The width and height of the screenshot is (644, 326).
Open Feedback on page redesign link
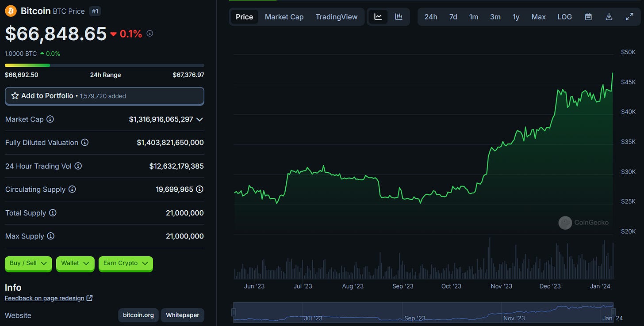pyautogui.click(x=45, y=298)
